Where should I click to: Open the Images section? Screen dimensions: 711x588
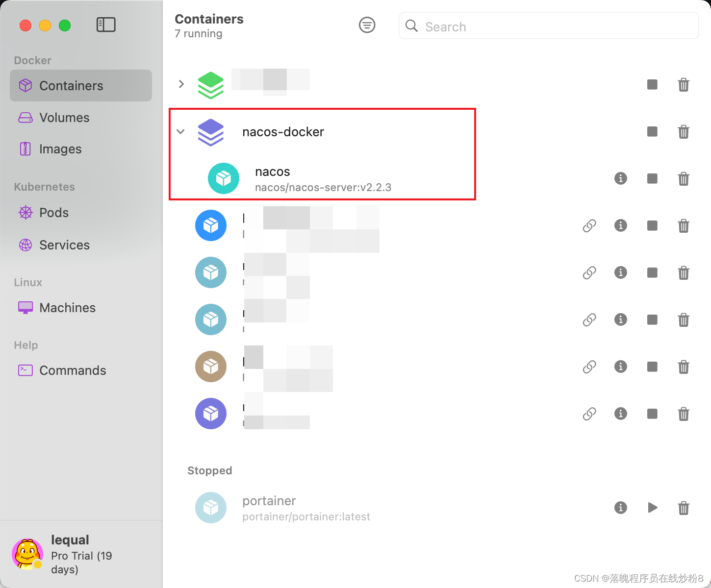81,149
